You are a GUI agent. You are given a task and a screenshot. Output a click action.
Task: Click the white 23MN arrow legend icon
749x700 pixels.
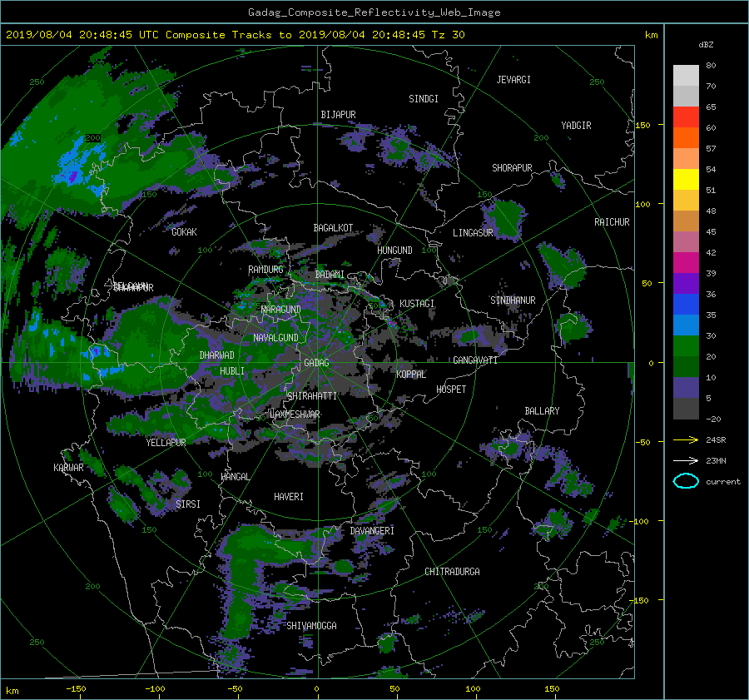[x=686, y=460]
